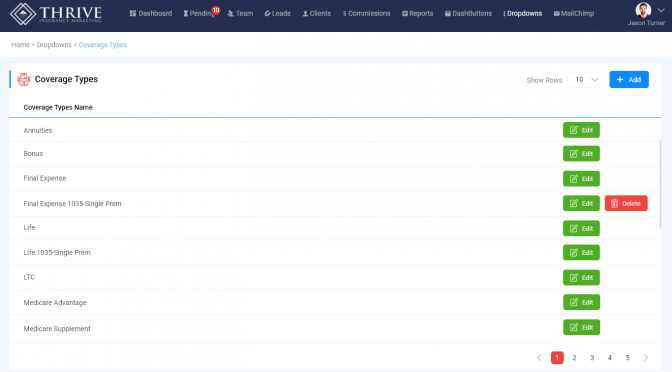Edit the Medicare Supplement row

(581, 327)
